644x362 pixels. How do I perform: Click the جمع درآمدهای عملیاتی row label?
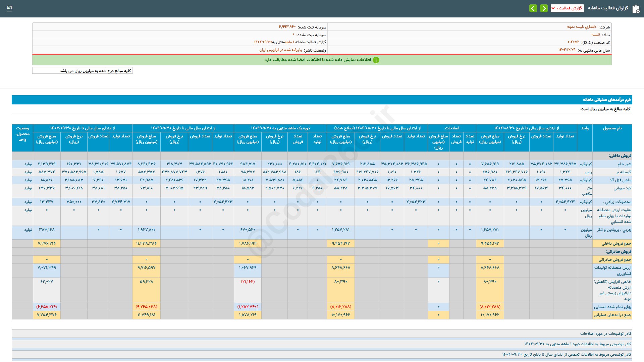pos(612,315)
